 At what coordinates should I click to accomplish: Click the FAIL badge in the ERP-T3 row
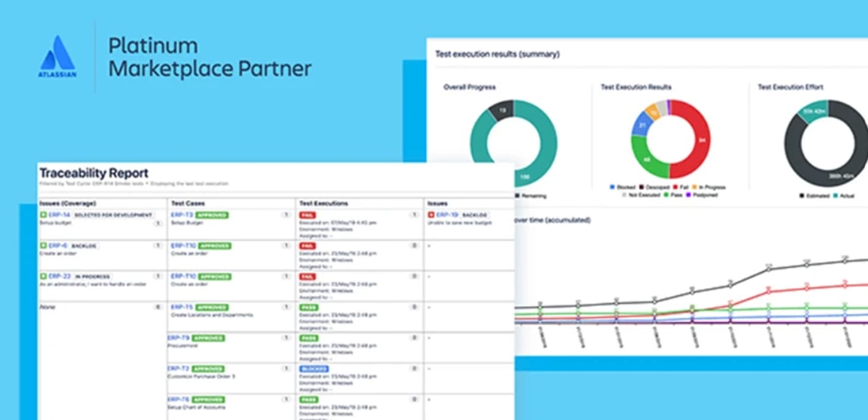(x=307, y=215)
